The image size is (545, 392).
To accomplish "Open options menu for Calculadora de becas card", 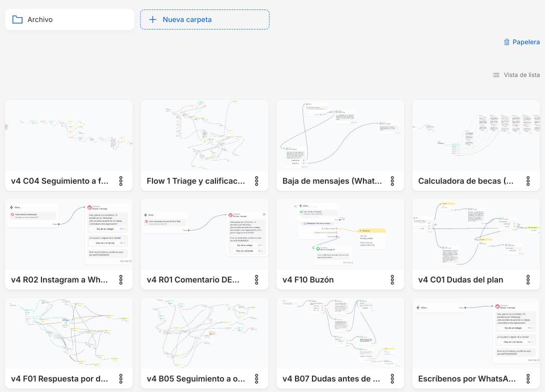I will 528,181.
